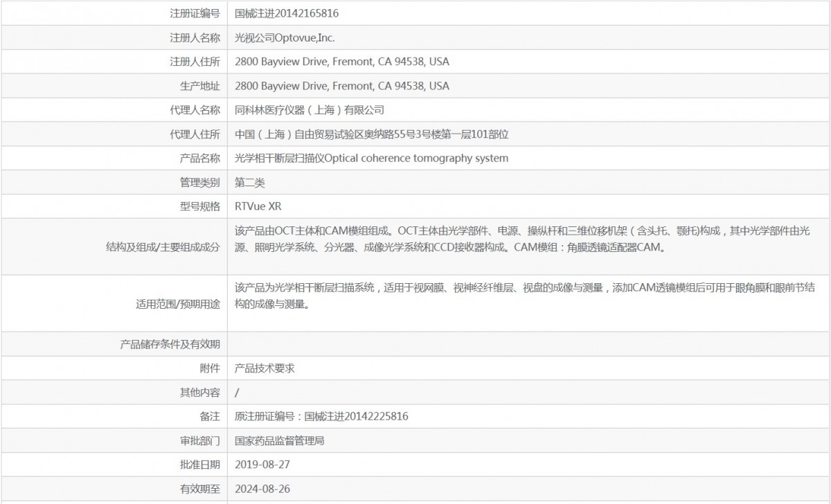Image resolution: width=831 pixels, height=504 pixels.
Task: Click remark 原注册证编号：国械注进20142225816
Action: (321, 417)
